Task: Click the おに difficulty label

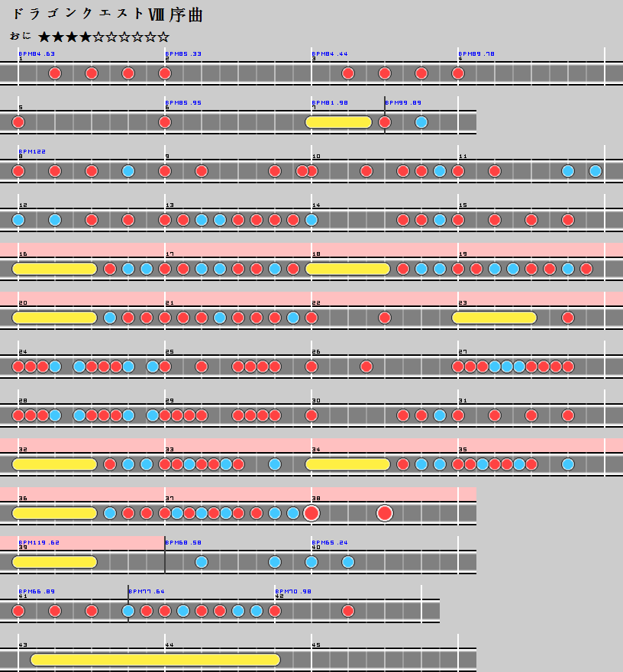Action: point(20,36)
